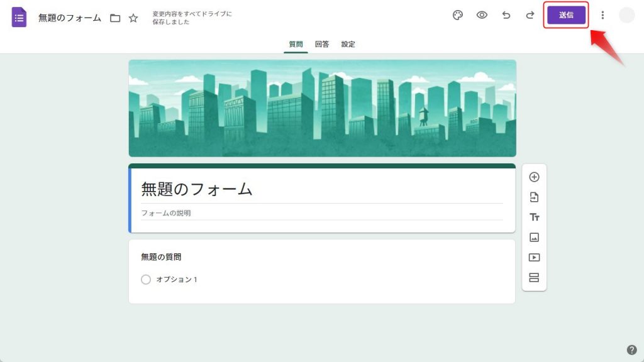
Task: Click the オプション 1 label text
Action: pyautogui.click(x=177, y=280)
